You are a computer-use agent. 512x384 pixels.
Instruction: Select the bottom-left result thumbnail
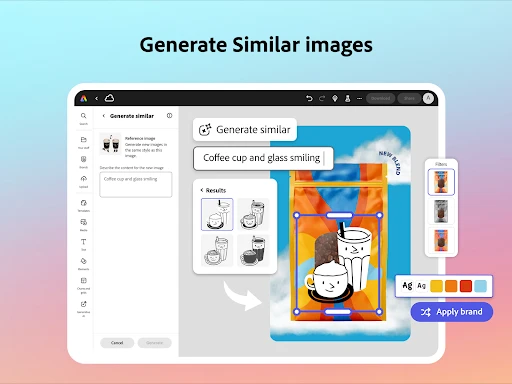coord(217,250)
